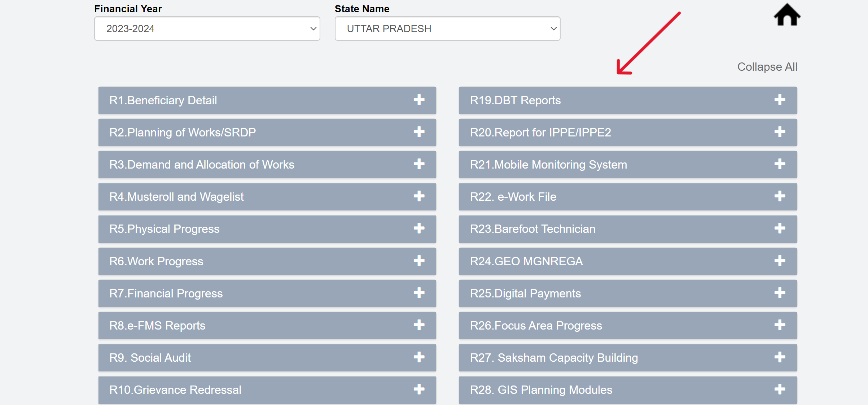This screenshot has height=405, width=868.
Task: Open R28. GIS Planning Modules section
Action: pos(628,390)
